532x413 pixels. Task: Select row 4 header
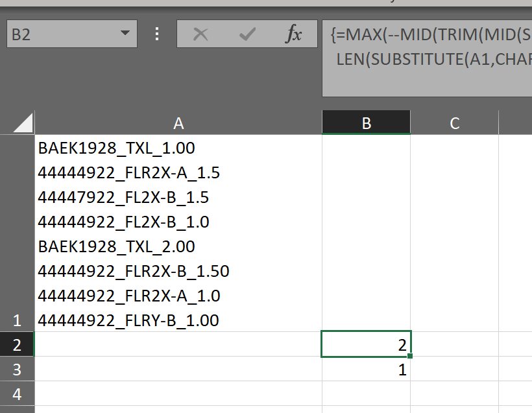17,394
